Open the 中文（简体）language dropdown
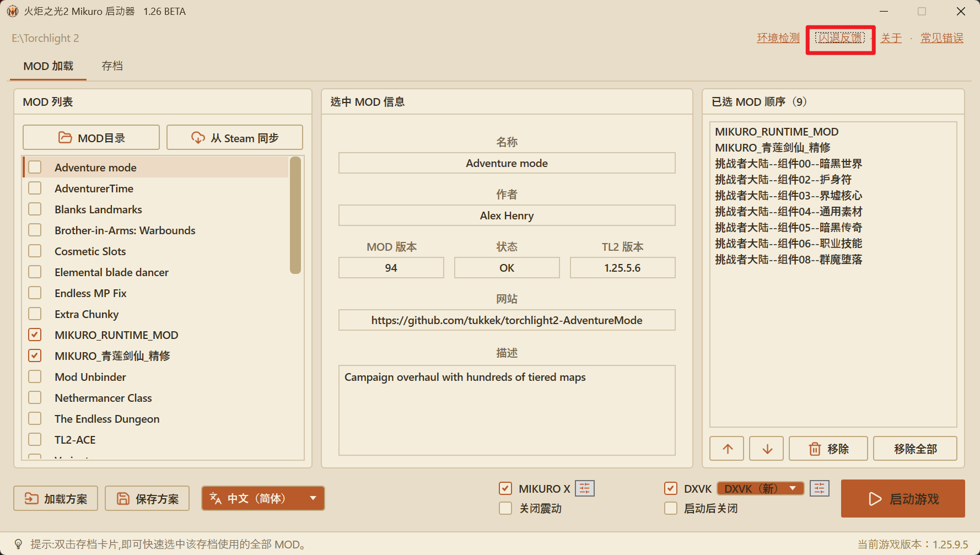This screenshot has width=980, height=555. [x=263, y=498]
